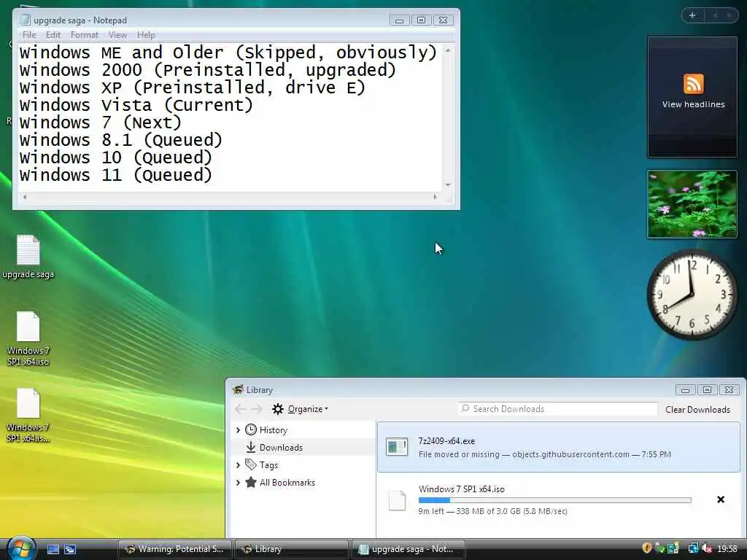
Task: Open Notepad Format menu
Action: pos(84,35)
